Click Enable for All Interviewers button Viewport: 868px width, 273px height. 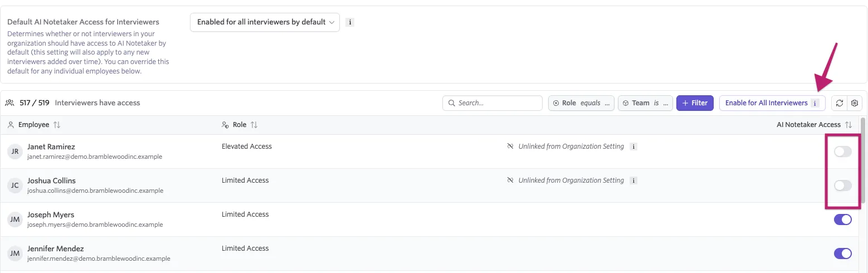click(x=772, y=103)
